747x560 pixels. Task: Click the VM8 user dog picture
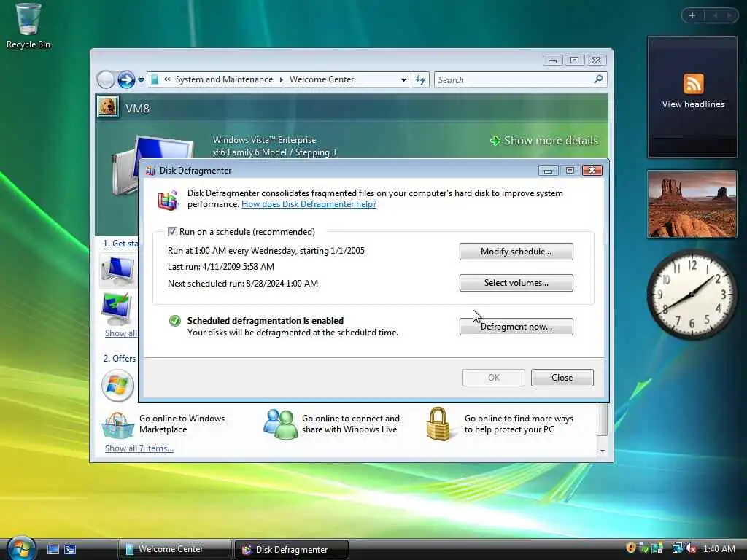[x=108, y=106]
